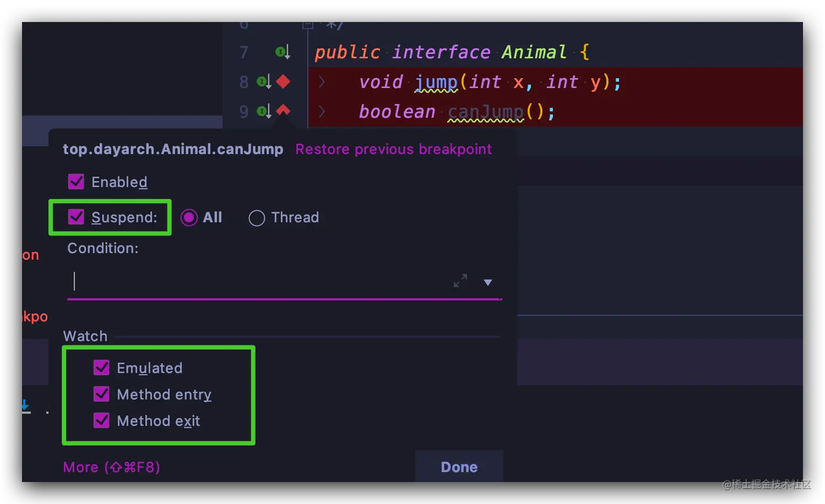825x504 pixels.
Task: Open More breakpoint settings link
Action: (112, 467)
